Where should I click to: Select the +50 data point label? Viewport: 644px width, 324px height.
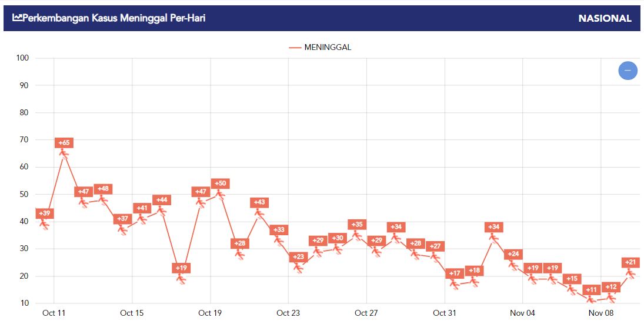(x=220, y=183)
